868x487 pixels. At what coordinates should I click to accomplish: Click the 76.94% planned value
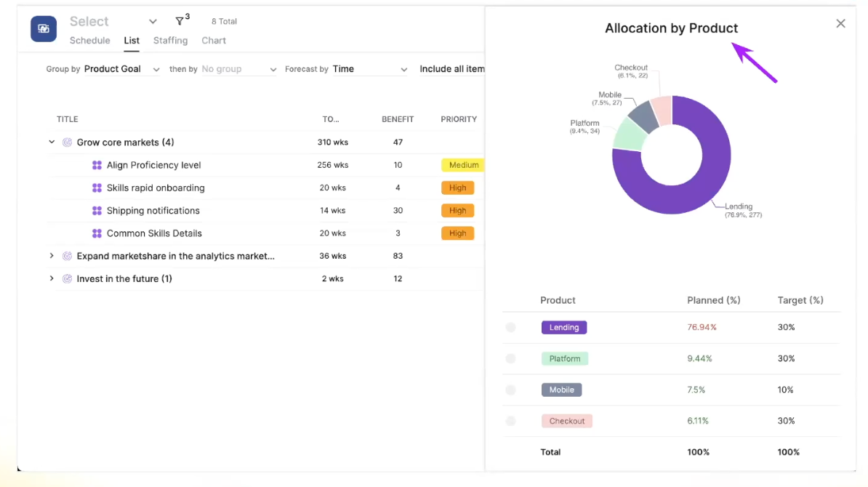702,328
